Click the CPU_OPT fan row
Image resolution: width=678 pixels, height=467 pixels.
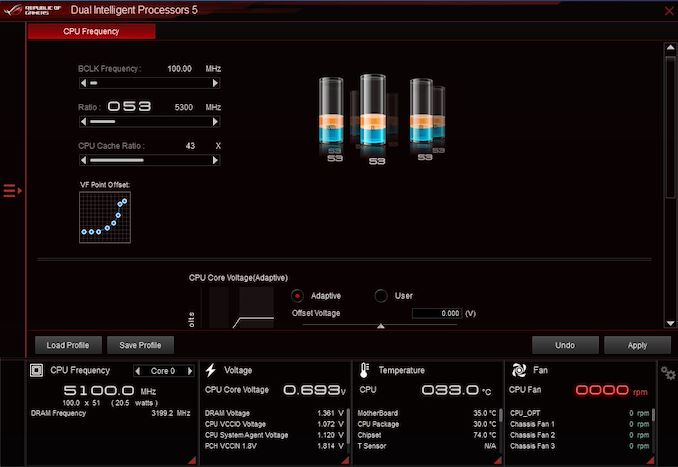tap(579, 413)
